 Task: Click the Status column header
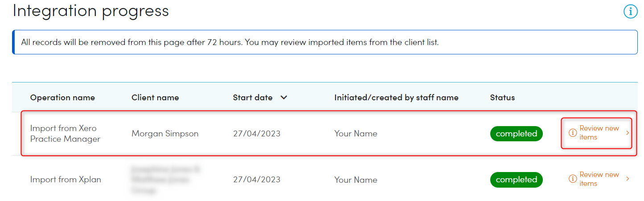tap(502, 98)
